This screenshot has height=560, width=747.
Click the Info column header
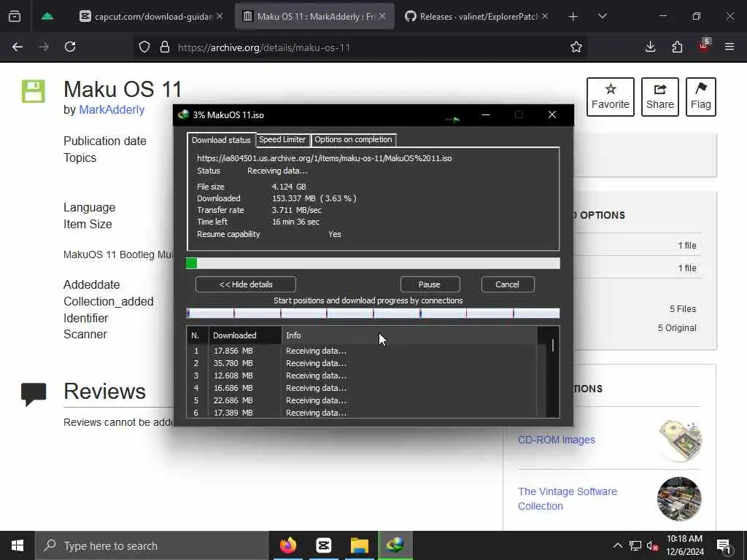[x=410, y=335]
